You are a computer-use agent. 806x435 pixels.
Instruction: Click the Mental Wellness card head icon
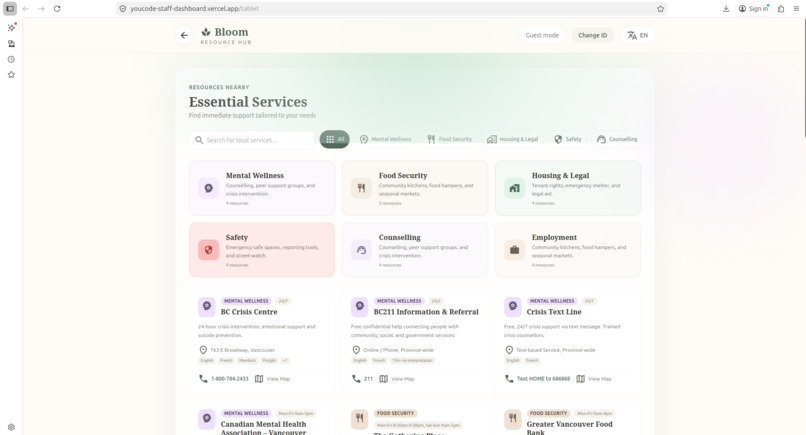tap(209, 188)
